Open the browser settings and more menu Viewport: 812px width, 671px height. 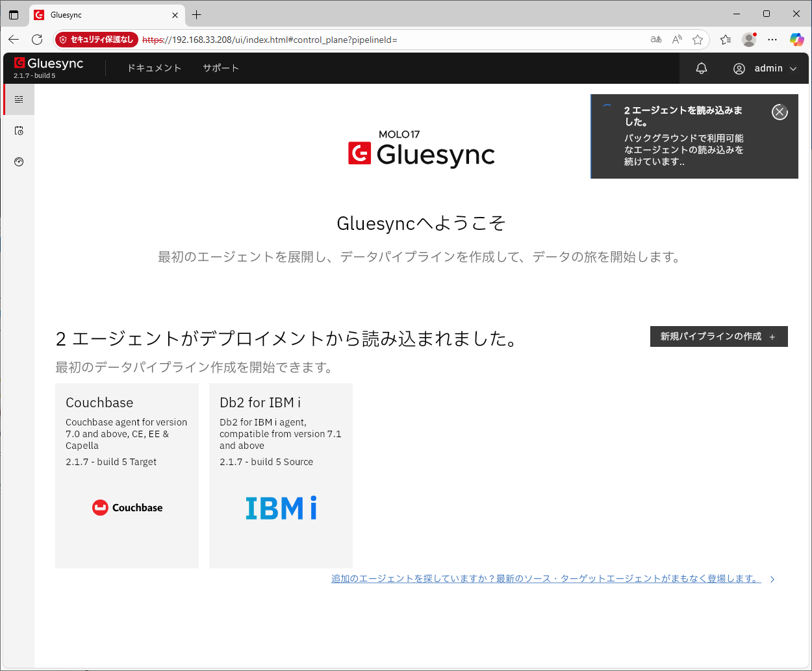point(772,40)
